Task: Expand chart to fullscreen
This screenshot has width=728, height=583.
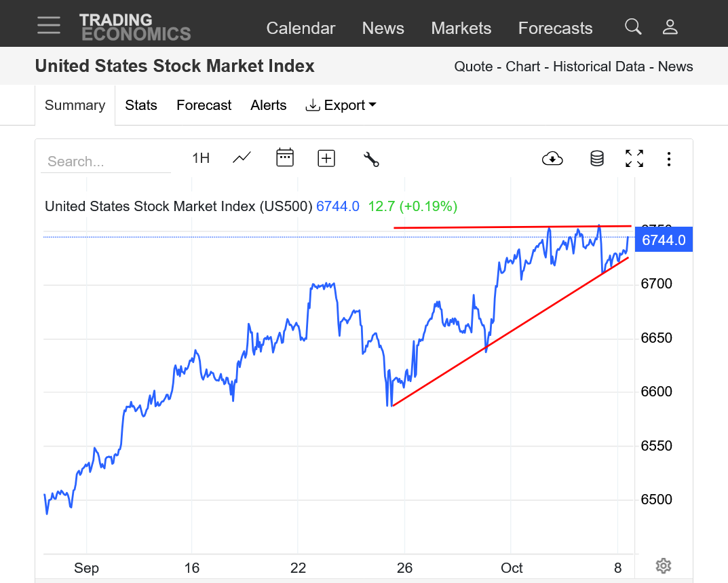Action: coord(634,159)
